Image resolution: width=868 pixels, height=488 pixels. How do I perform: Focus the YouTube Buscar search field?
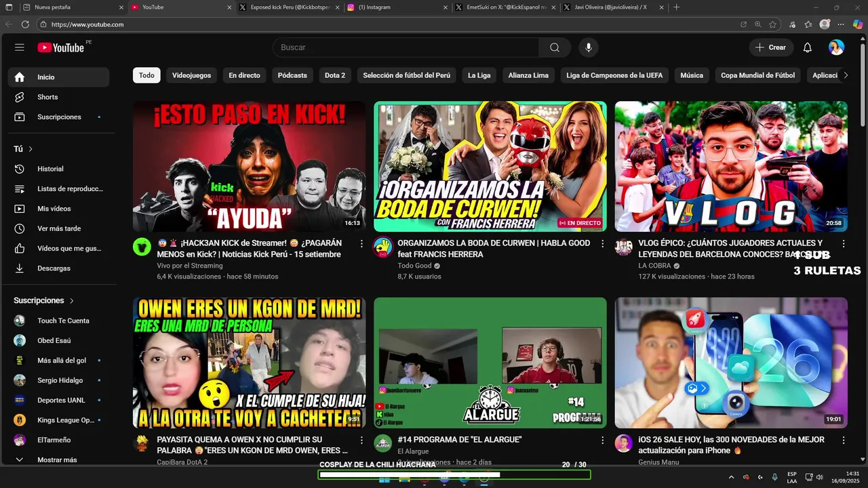pyautogui.click(x=406, y=47)
